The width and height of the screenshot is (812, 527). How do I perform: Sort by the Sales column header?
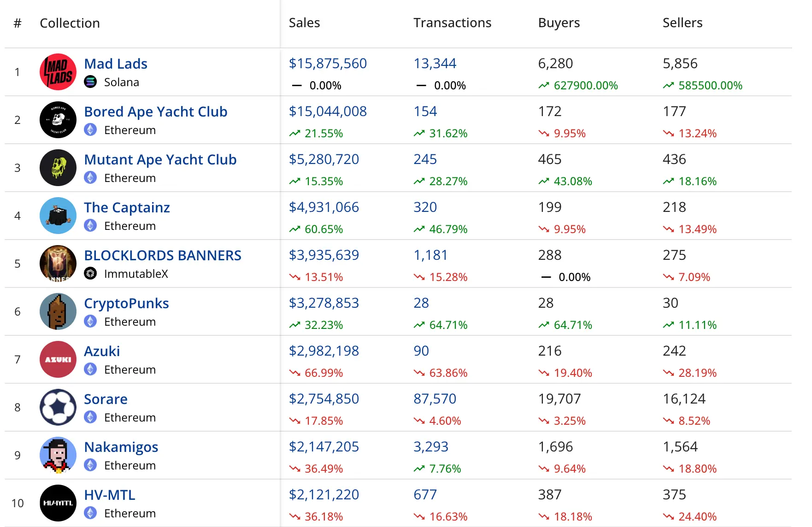[304, 23]
